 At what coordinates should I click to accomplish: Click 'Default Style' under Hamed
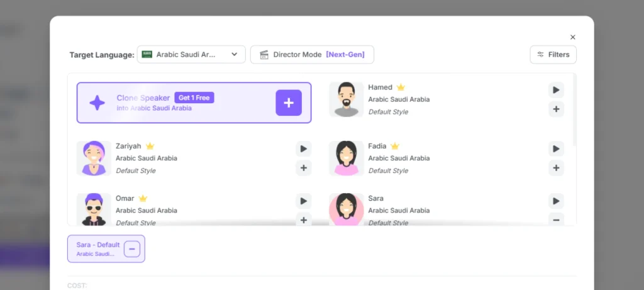[x=388, y=112]
